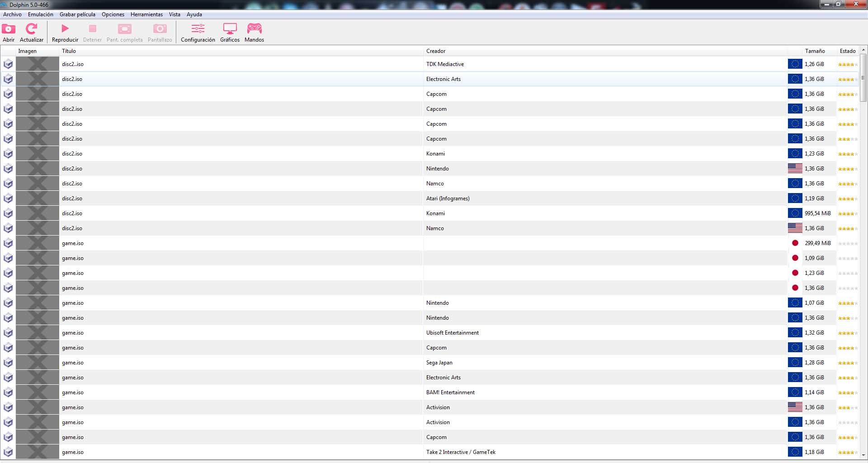Open the Ayuda menu
Screen dimensions: 868x463
click(194, 14)
